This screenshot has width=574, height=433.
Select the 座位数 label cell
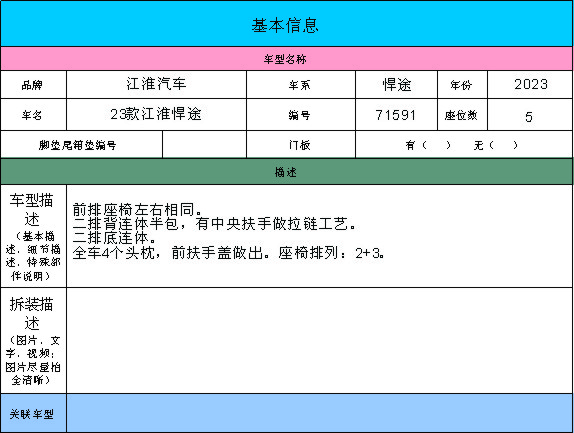point(462,115)
